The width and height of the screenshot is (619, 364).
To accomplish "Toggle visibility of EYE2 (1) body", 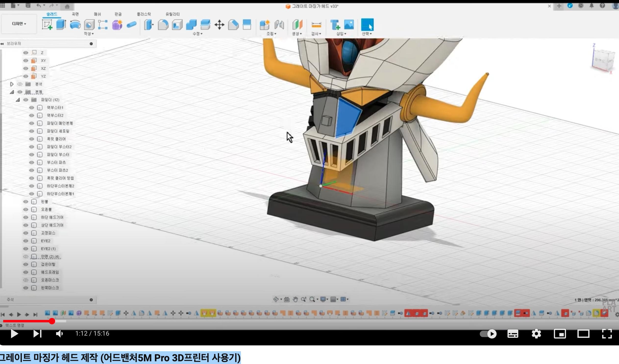I will point(25,249).
